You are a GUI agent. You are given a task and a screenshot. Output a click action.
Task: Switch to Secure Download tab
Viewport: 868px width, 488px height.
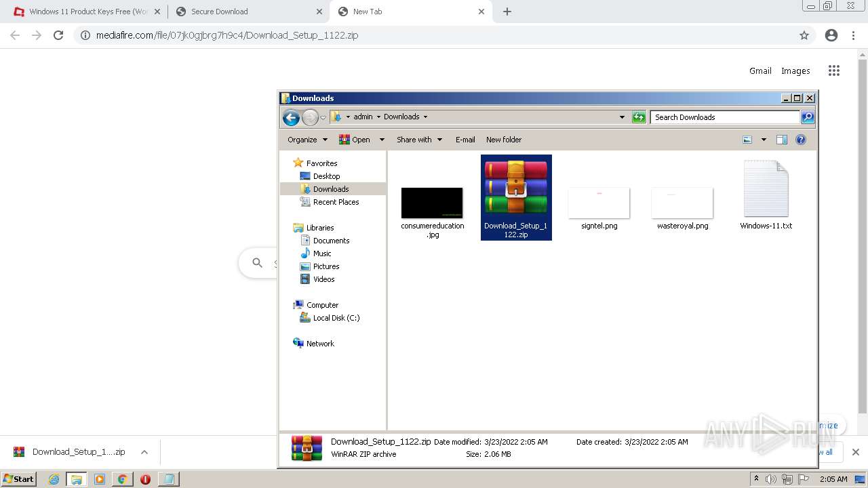[248, 12]
